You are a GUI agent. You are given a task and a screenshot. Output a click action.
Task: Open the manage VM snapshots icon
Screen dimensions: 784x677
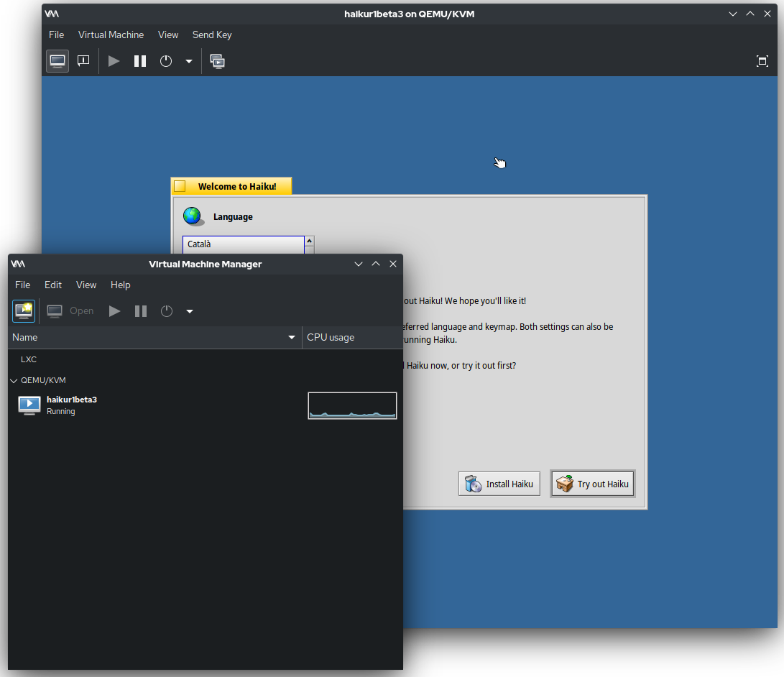pos(218,61)
